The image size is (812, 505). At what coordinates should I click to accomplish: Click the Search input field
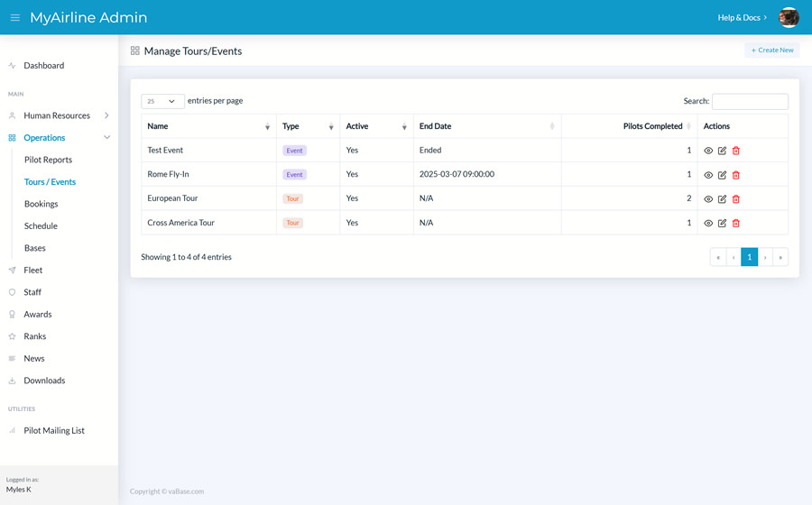coord(750,101)
